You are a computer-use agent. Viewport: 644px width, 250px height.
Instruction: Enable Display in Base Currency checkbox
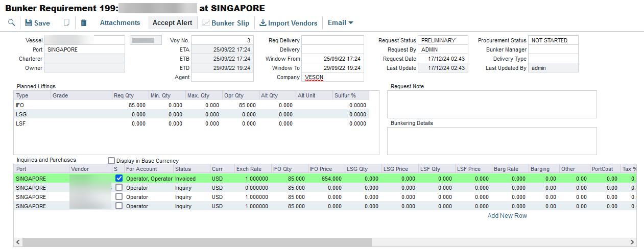click(111, 161)
